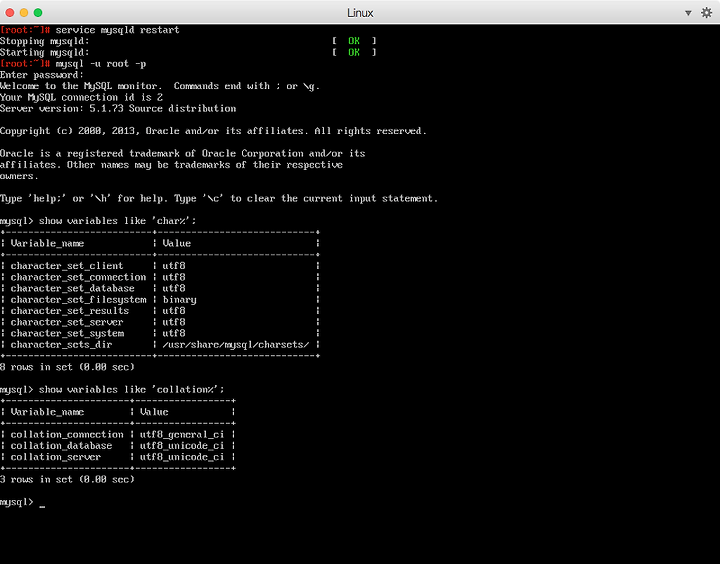The width and height of the screenshot is (720, 564).
Task: Click the 'Welcome to the MySQL monitor' line
Action: pos(160,86)
